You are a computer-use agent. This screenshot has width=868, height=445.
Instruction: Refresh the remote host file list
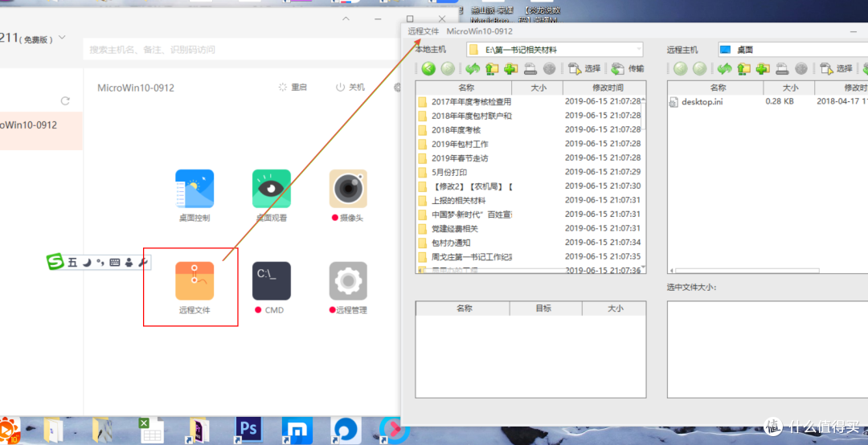724,68
